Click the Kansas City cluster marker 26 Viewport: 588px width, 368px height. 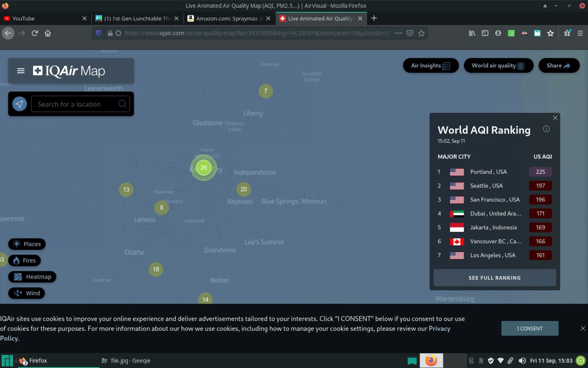tap(204, 167)
